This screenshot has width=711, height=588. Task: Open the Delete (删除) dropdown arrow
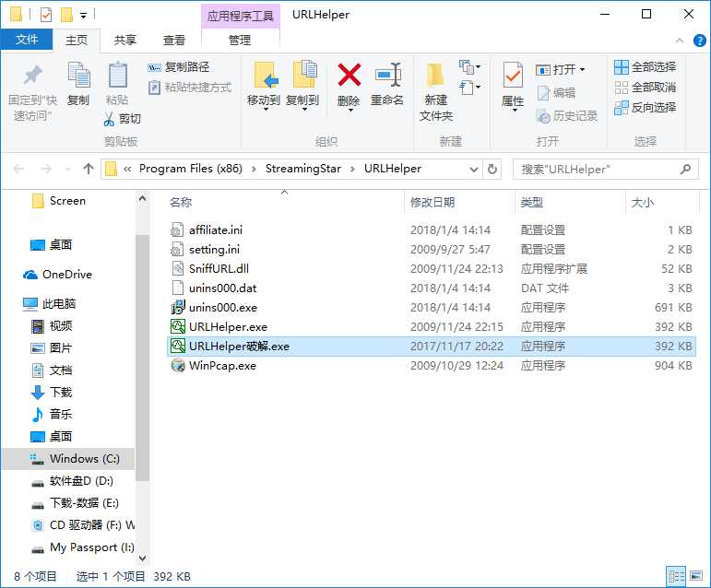click(x=350, y=110)
